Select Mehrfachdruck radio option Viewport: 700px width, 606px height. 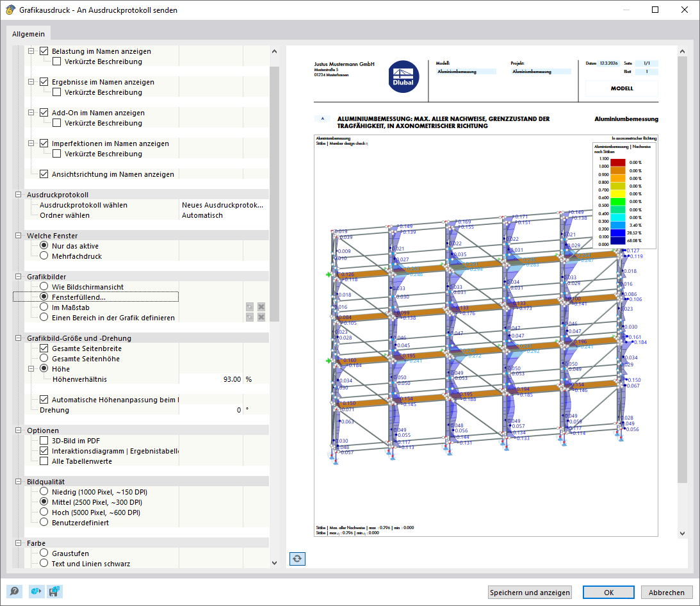tap(44, 256)
